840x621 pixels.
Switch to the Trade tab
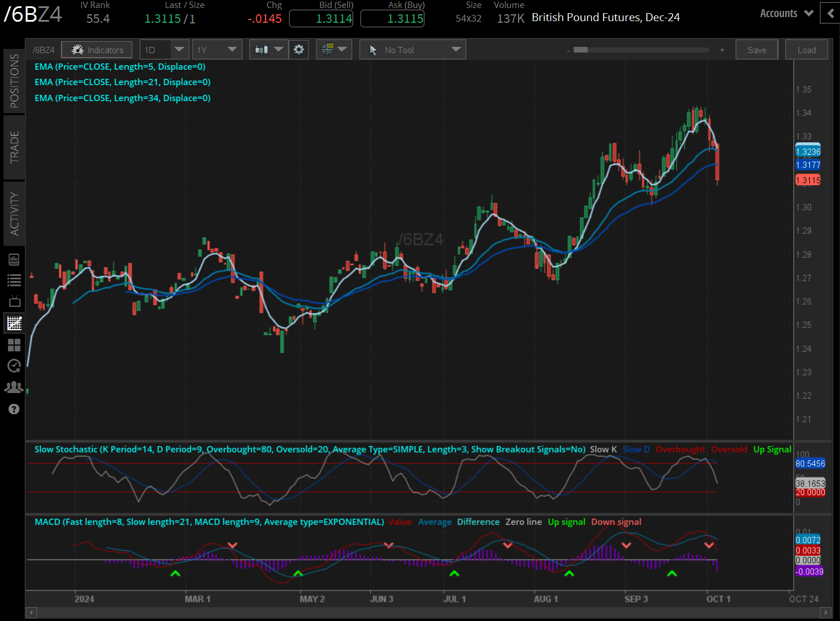(14, 147)
